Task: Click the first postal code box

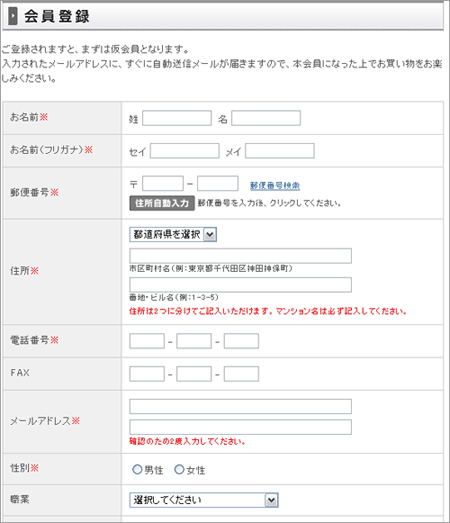Action: pos(163,183)
